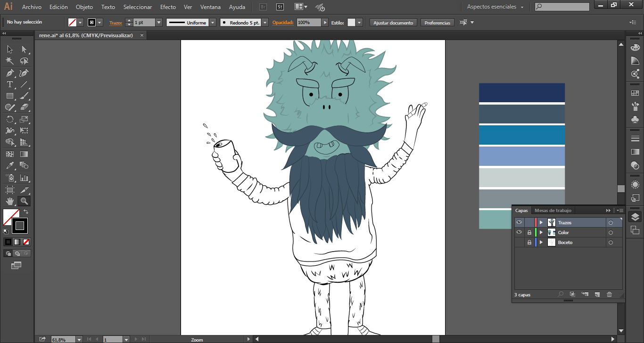The width and height of the screenshot is (644, 343).
Task: Click the Ajustar documento button
Action: pyautogui.click(x=393, y=23)
